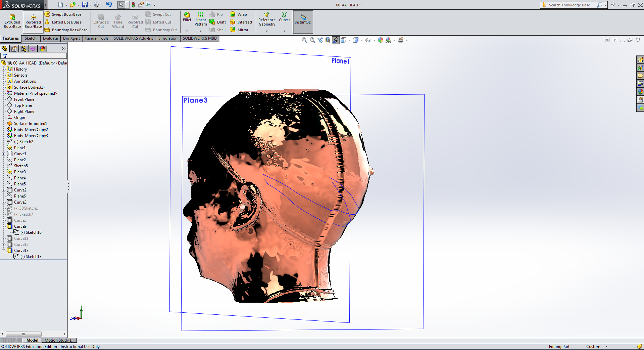Toggle Instant3D mode
Viewport: 644px width, 350px height.
303,22
